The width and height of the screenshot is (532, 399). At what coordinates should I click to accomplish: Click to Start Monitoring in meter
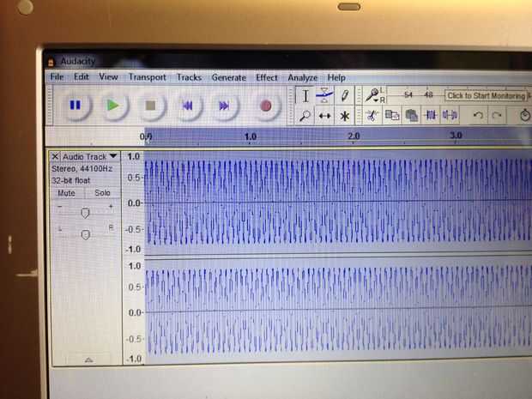pos(486,96)
